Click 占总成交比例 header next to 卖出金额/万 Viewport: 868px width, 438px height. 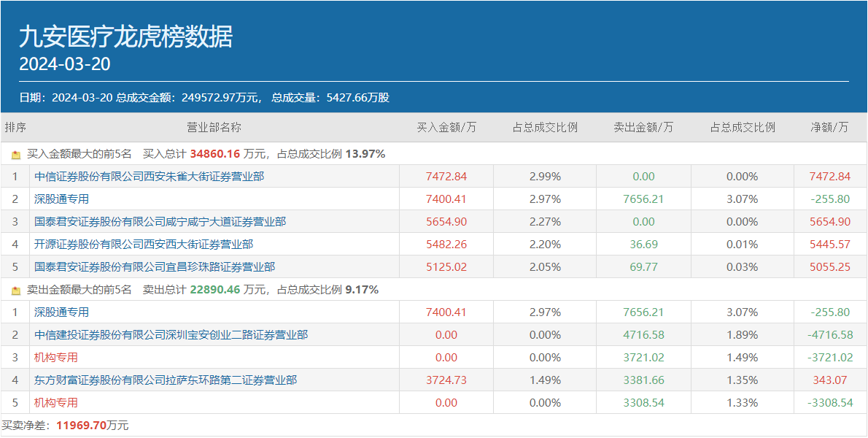(x=743, y=127)
